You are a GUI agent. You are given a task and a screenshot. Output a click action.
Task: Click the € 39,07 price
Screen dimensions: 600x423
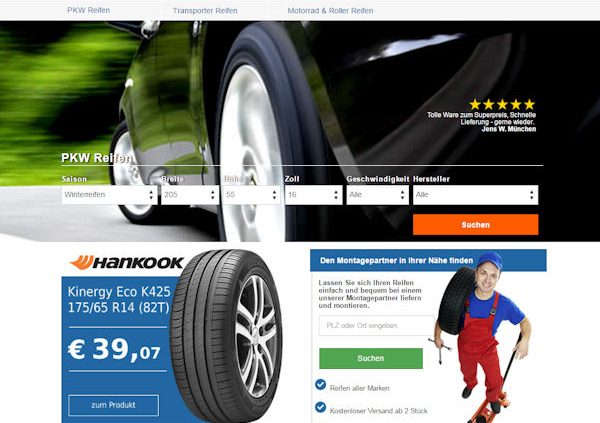(x=114, y=349)
